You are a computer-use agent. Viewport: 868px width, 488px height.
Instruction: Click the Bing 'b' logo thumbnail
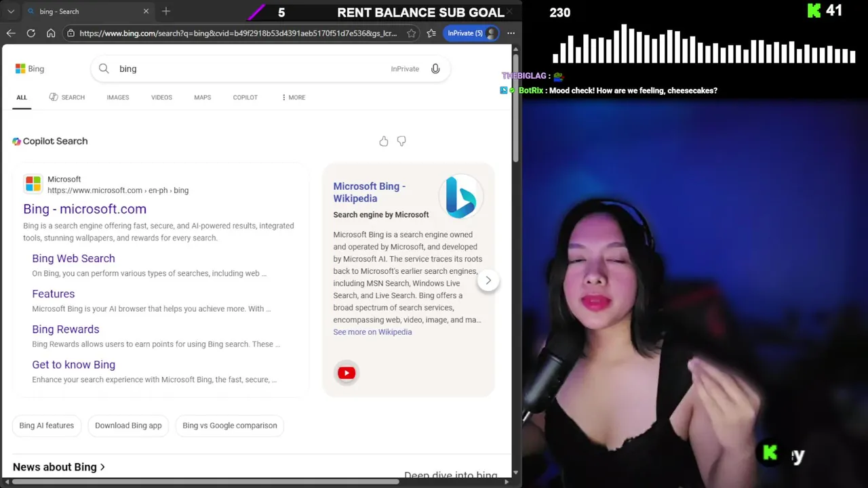[x=460, y=197]
